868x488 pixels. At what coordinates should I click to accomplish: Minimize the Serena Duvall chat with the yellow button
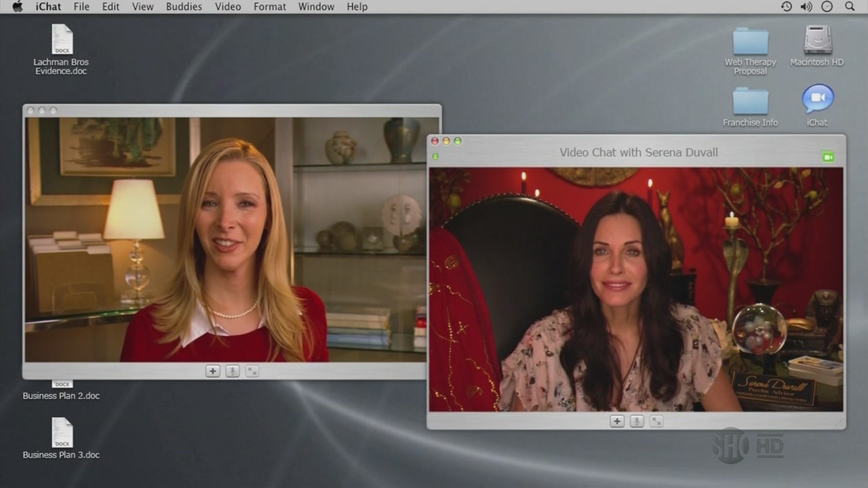[x=446, y=141]
